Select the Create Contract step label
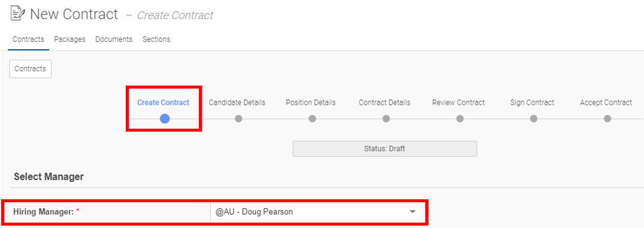 pyautogui.click(x=164, y=102)
